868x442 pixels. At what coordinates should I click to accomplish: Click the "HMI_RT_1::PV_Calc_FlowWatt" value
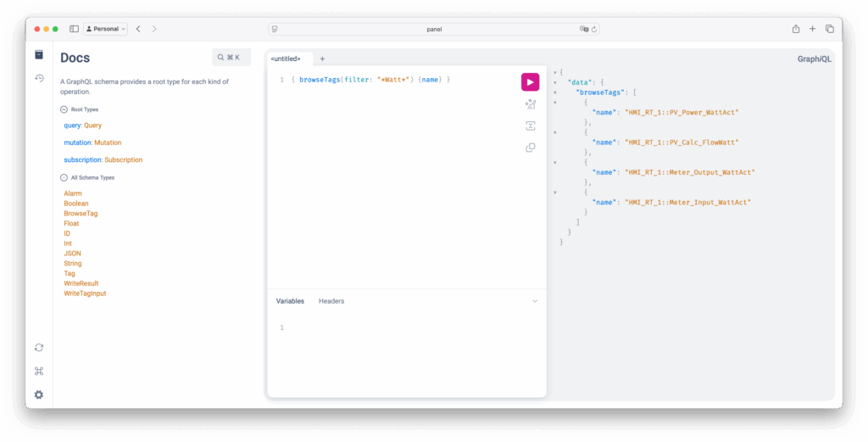tap(682, 143)
